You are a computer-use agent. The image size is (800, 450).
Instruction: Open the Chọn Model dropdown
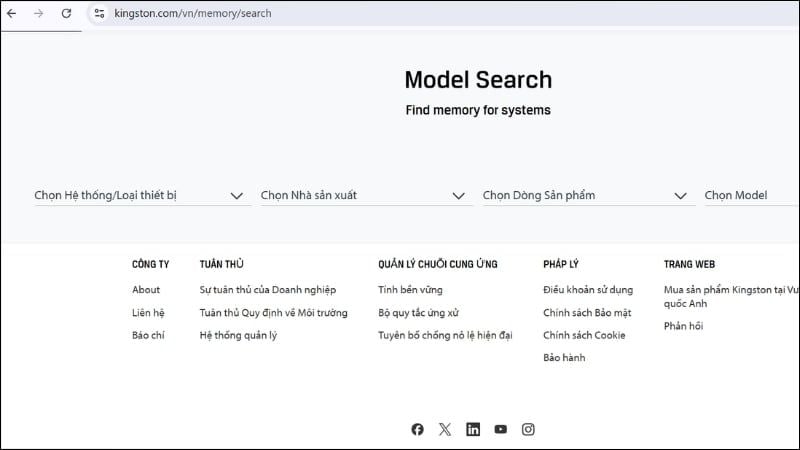[x=750, y=196]
